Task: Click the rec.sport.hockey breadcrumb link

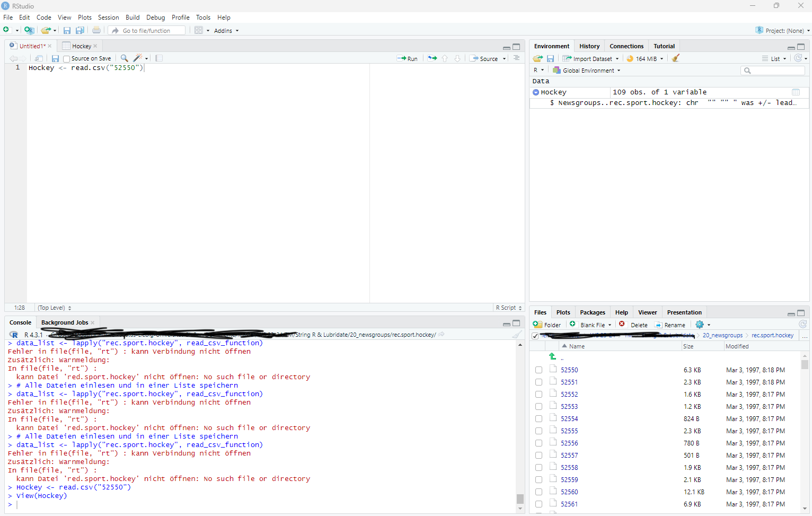Action: click(x=772, y=335)
